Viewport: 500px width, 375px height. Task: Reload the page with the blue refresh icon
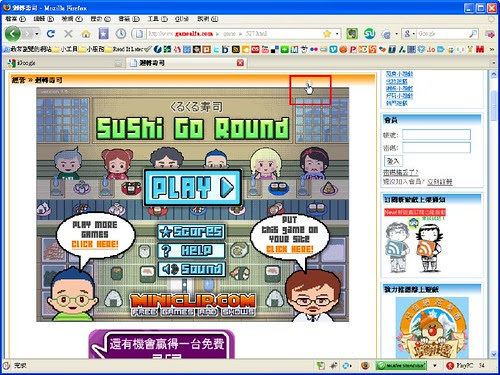click(51, 34)
